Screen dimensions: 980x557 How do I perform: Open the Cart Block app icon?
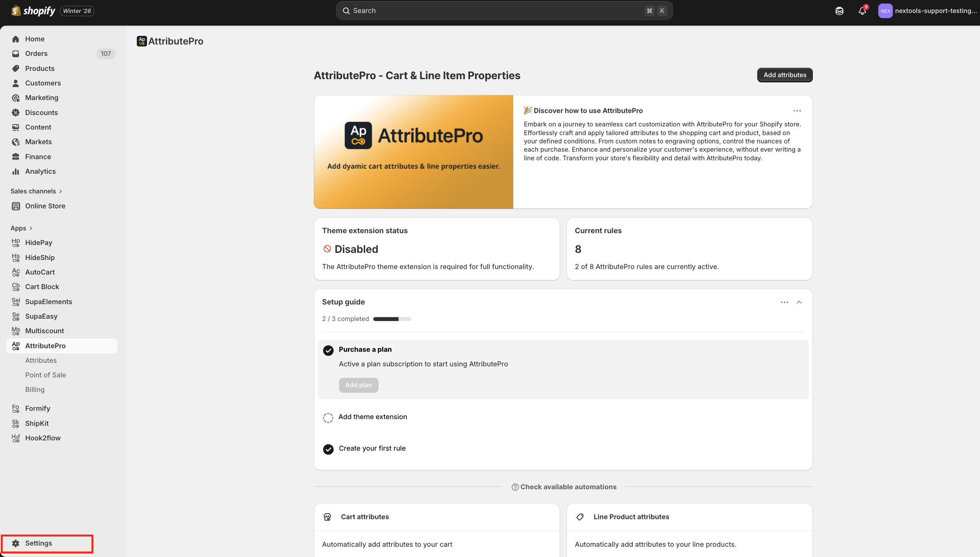click(16, 287)
